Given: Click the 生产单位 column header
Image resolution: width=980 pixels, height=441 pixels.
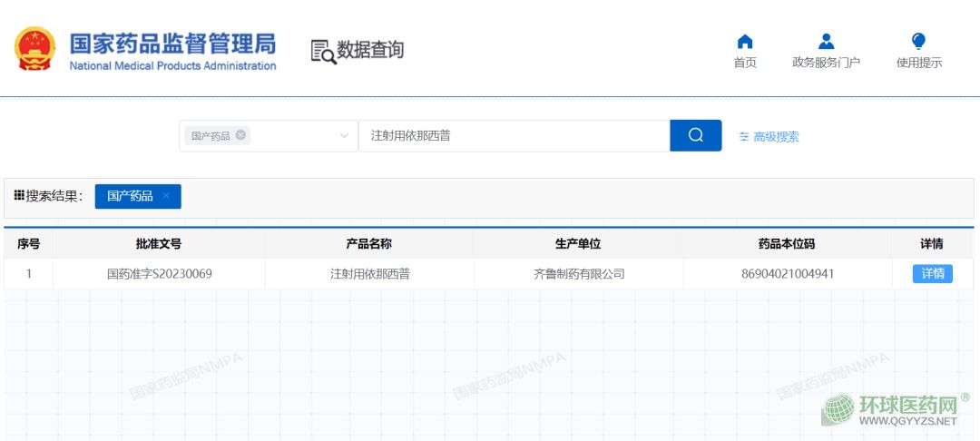Looking at the screenshot, I should [578, 243].
